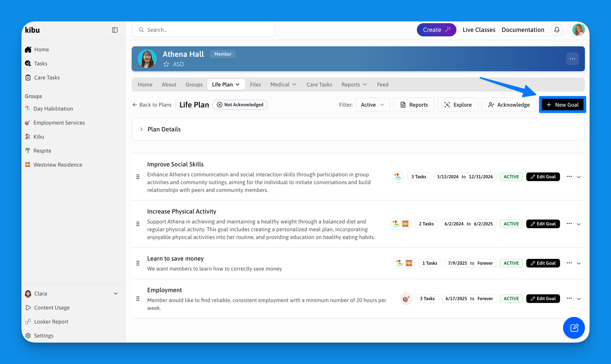The image size is (611, 364).
Task: Click the Create button
Action: click(436, 30)
